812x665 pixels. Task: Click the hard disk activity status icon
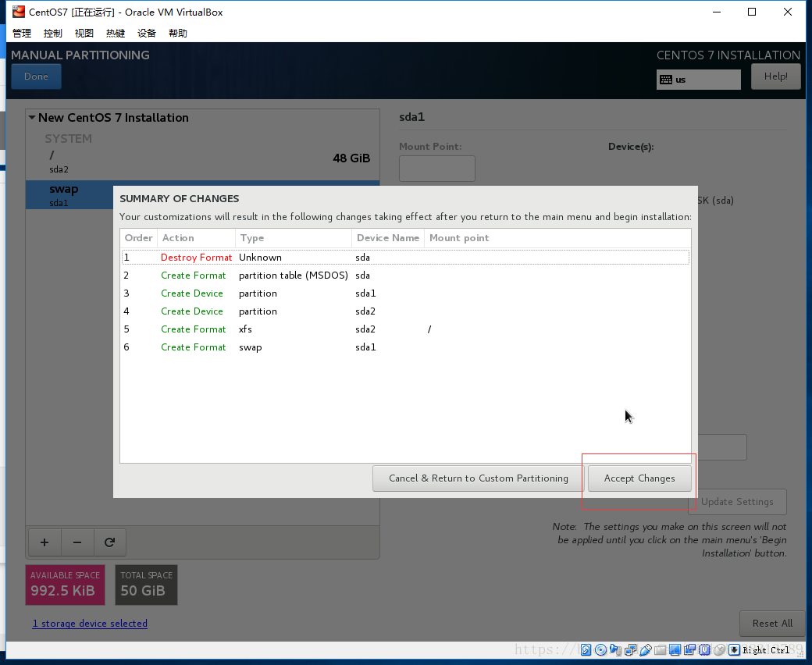(586, 650)
